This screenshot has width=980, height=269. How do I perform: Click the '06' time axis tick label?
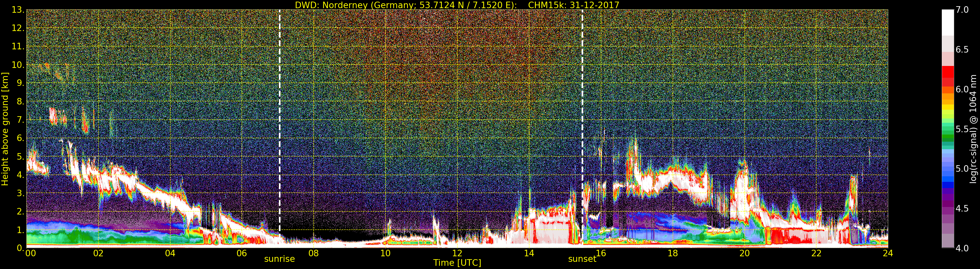(242, 253)
